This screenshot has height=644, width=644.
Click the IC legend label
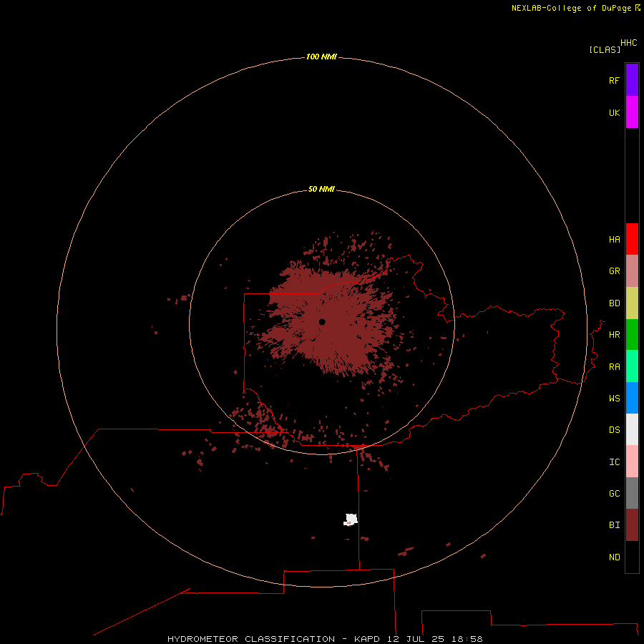pyautogui.click(x=614, y=462)
